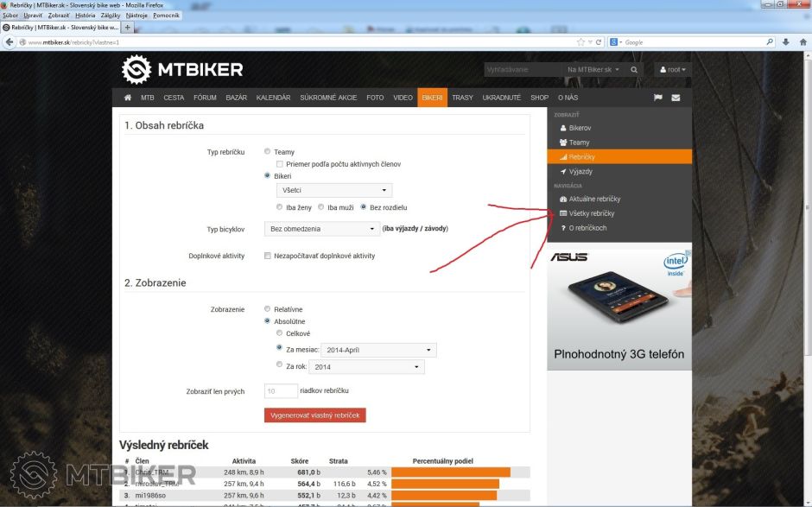Open the messages envelope icon
This screenshot has height=507, width=812.
(x=676, y=98)
